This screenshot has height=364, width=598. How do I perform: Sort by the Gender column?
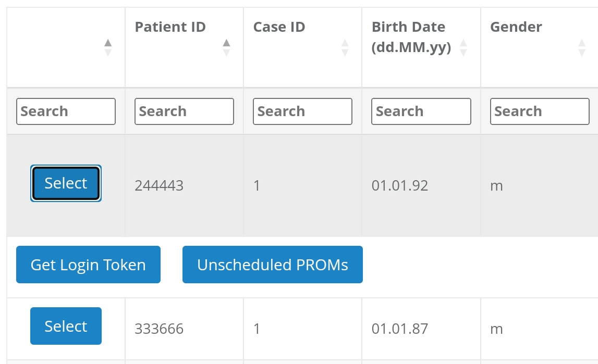click(582, 47)
